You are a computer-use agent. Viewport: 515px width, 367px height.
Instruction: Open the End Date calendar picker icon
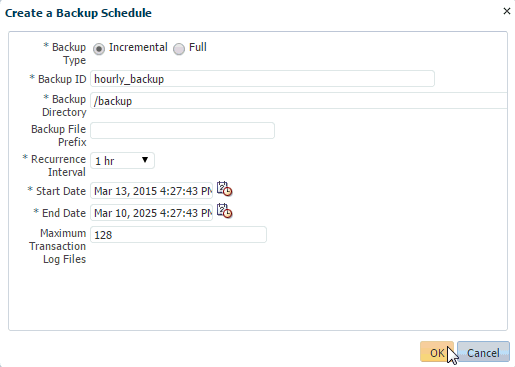click(224, 211)
